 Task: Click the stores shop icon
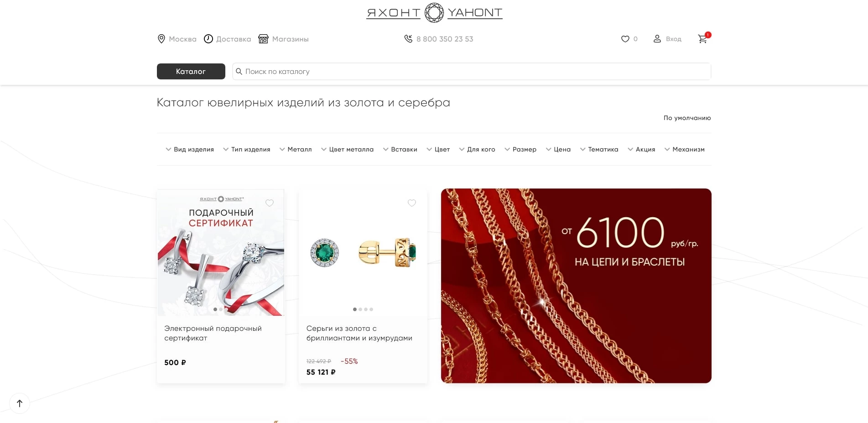click(x=263, y=39)
